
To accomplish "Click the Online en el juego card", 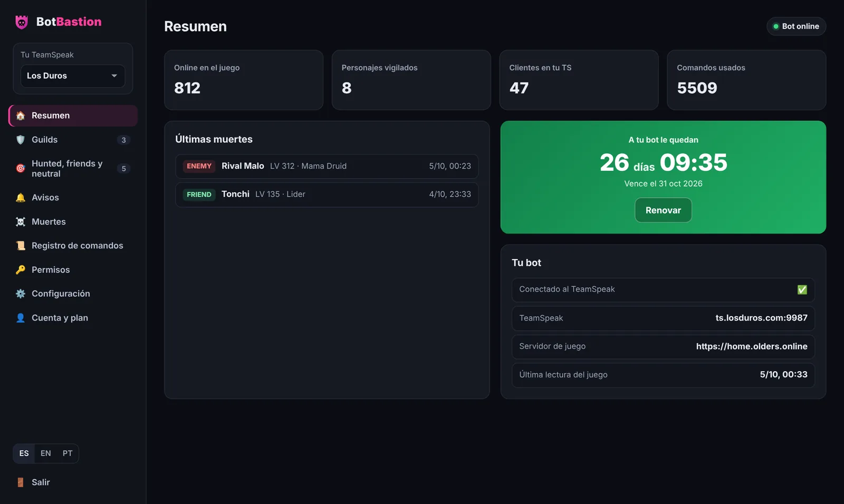I will pos(244,80).
